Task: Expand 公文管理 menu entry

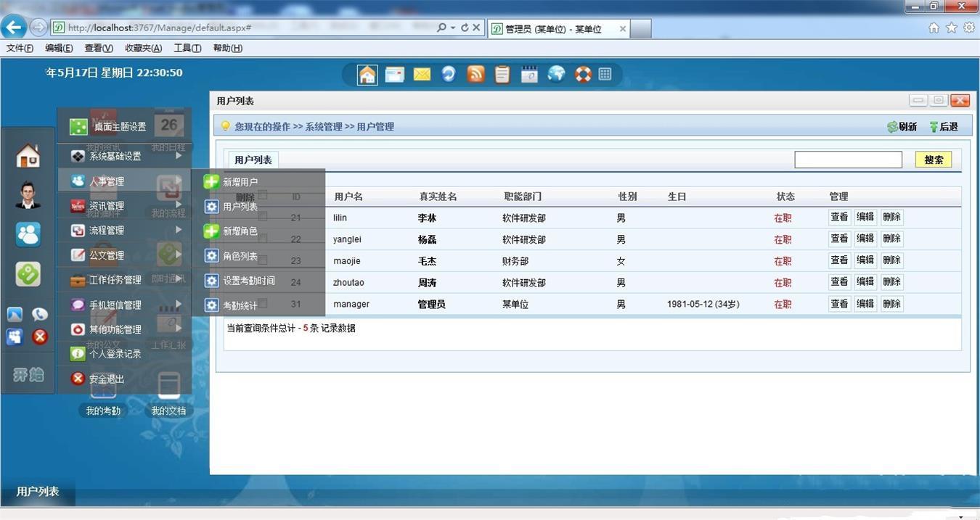Action: 124,255
